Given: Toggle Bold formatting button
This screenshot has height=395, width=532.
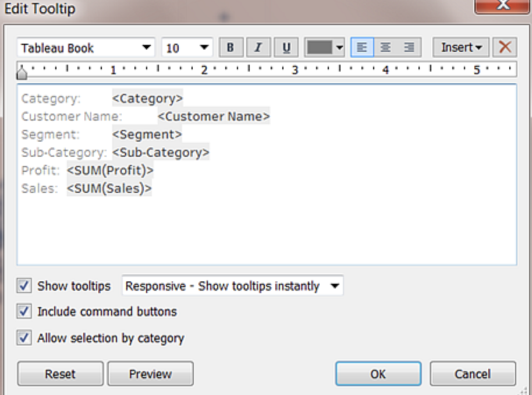Looking at the screenshot, I should coord(230,47).
